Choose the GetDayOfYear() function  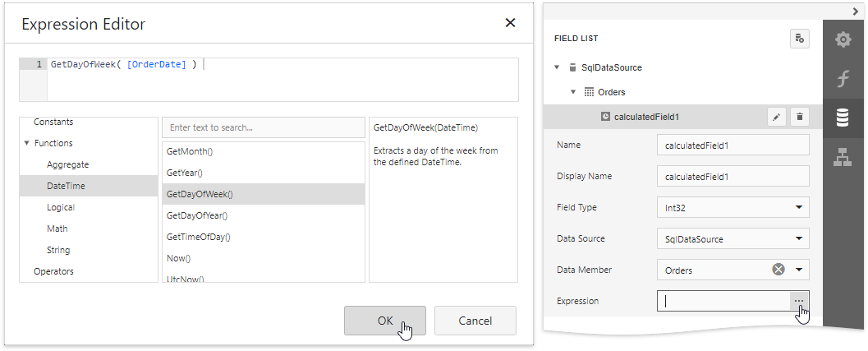[197, 215]
